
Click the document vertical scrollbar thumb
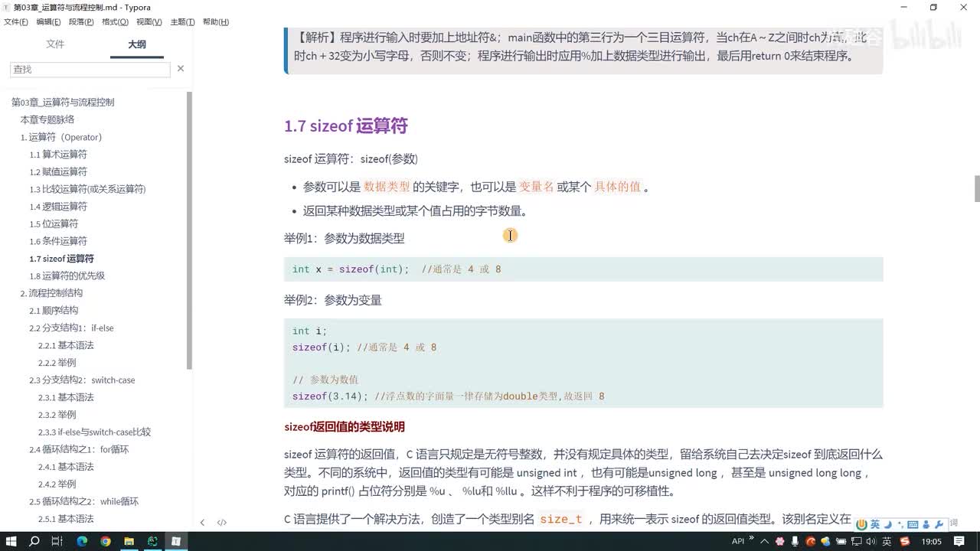(976, 189)
